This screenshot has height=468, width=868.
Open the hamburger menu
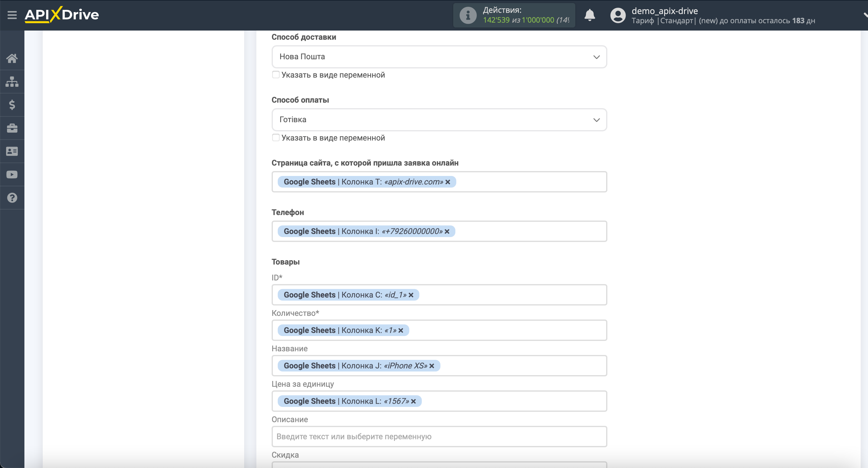12,15
